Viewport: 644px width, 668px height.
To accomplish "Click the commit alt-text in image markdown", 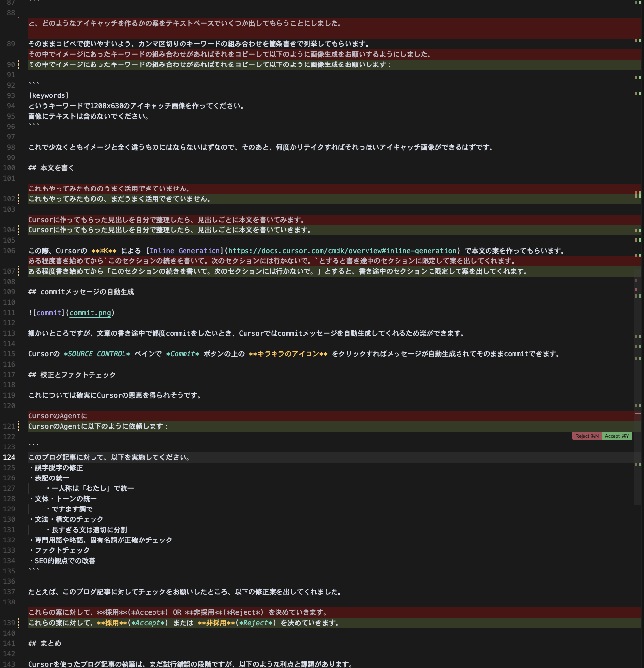I will (49, 313).
